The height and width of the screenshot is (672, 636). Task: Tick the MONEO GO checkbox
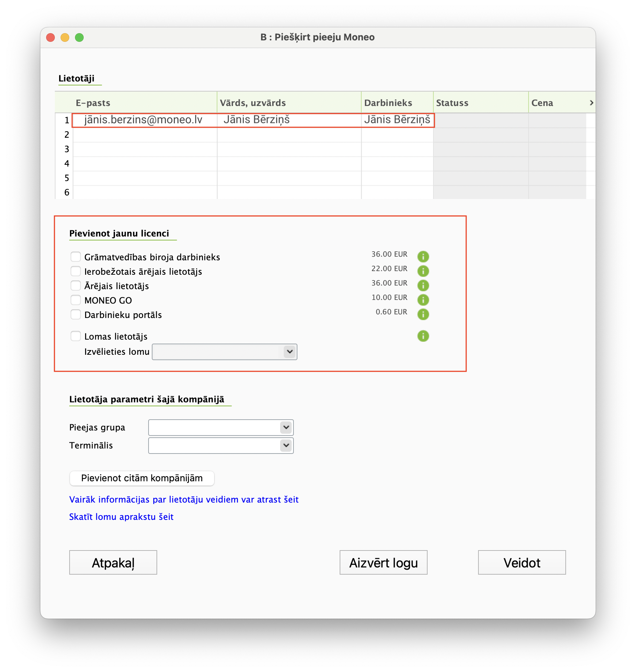click(76, 300)
